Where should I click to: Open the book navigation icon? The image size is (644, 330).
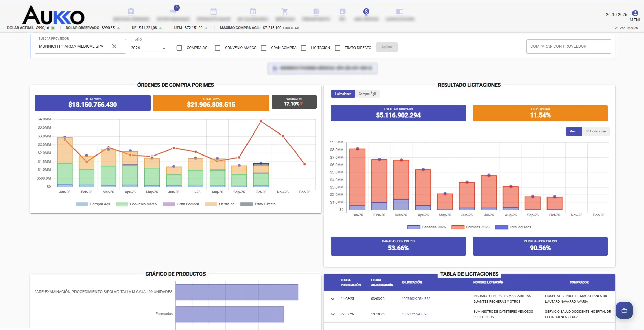[x=400, y=12]
